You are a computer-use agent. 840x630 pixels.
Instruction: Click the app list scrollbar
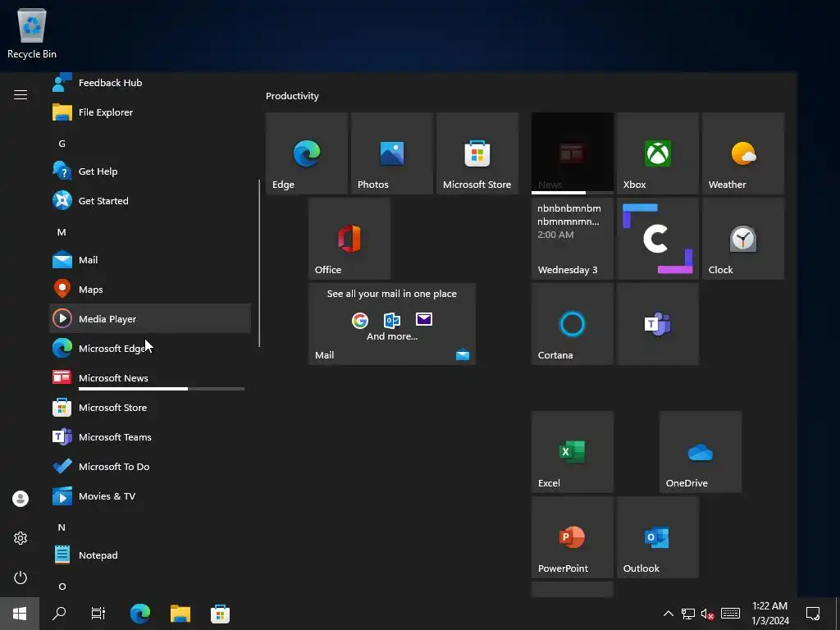point(259,263)
